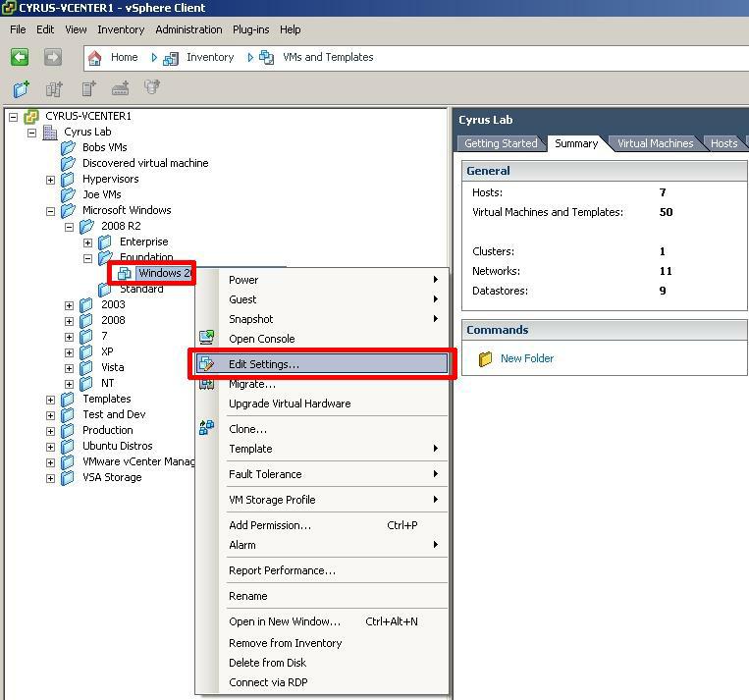Select the NT folder tree item

coord(107,383)
